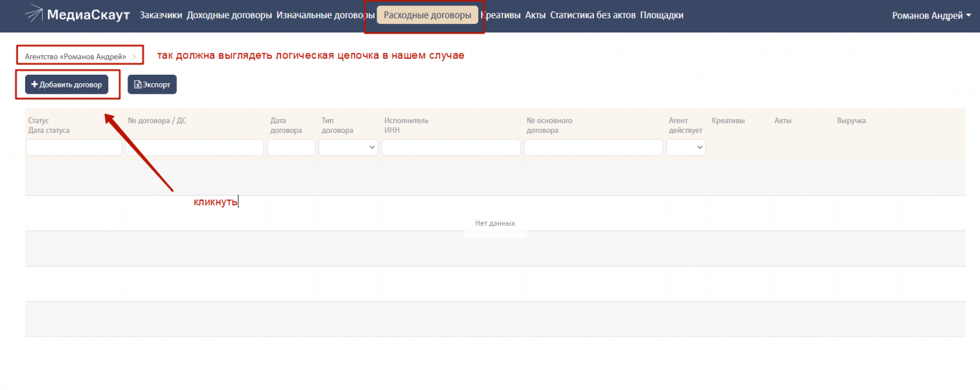The height and width of the screenshot is (390, 980).
Task: Click the № основного договора column header
Action: pos(549,126)
